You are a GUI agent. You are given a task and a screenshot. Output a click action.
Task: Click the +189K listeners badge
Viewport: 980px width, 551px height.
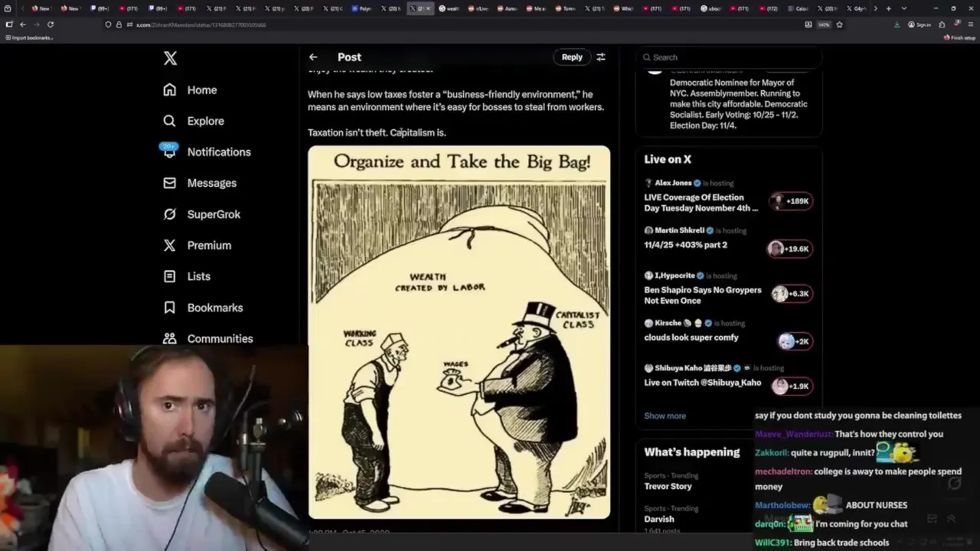(791, 201)
